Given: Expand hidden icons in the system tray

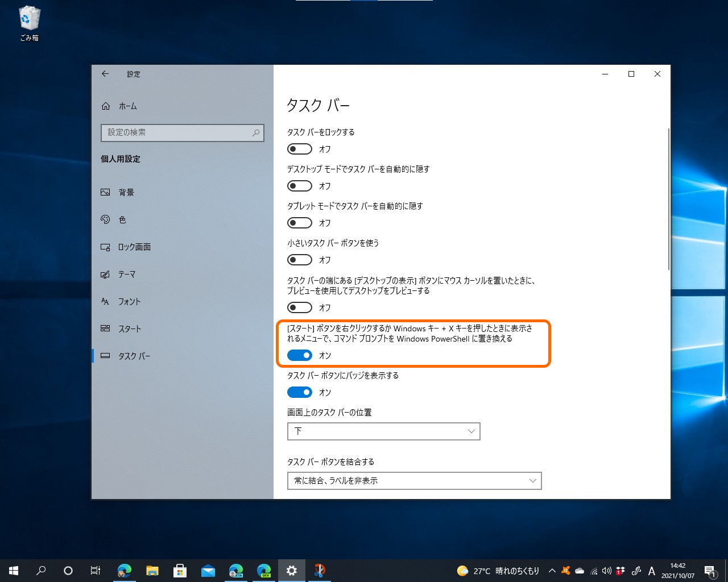Looking at the screenshot, I should [x=552, y=570].
